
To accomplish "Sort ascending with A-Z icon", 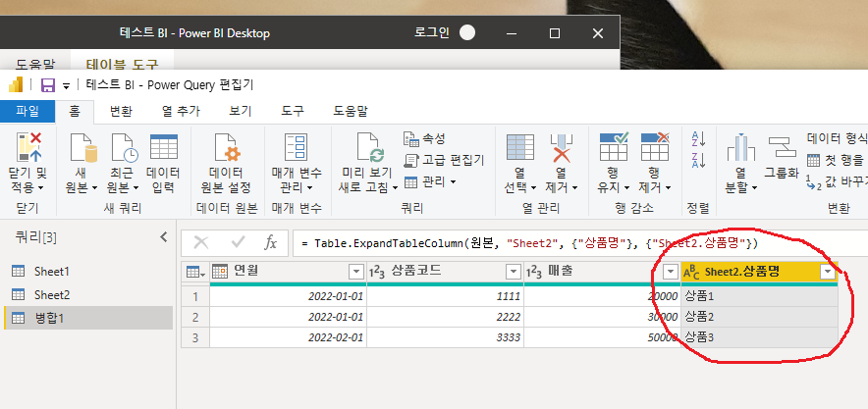I will tap(698, 138).
